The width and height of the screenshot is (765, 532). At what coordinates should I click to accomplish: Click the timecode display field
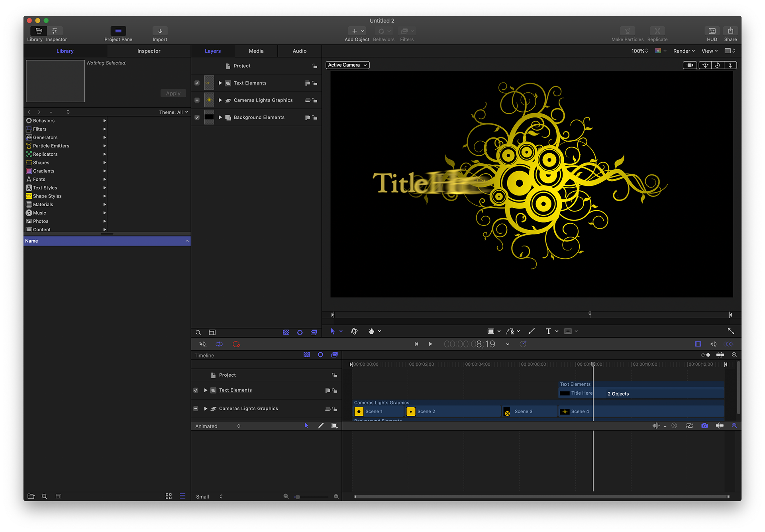click(x=469, y=344)
